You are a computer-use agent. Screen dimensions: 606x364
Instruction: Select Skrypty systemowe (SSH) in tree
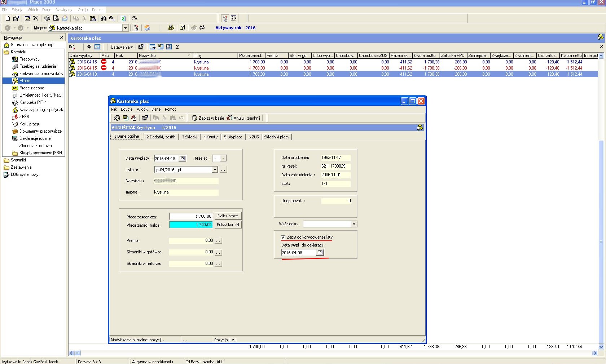click(38, 153)
